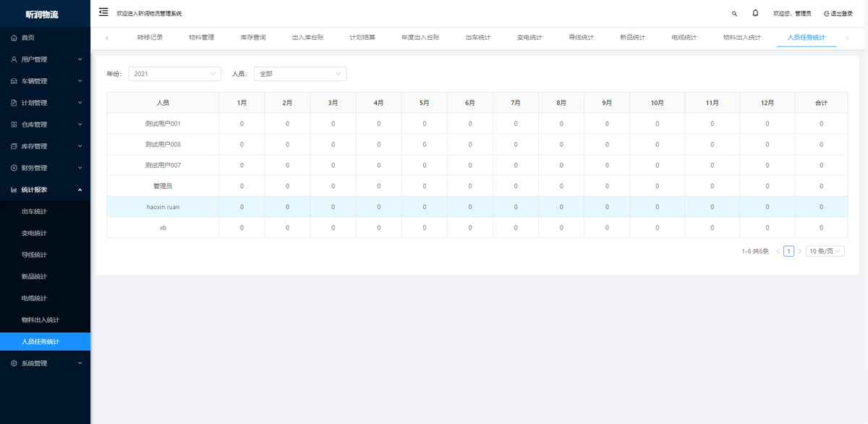Switch to the 导线统计 tab
Viewport: 868px width, 424px height.
581,37
